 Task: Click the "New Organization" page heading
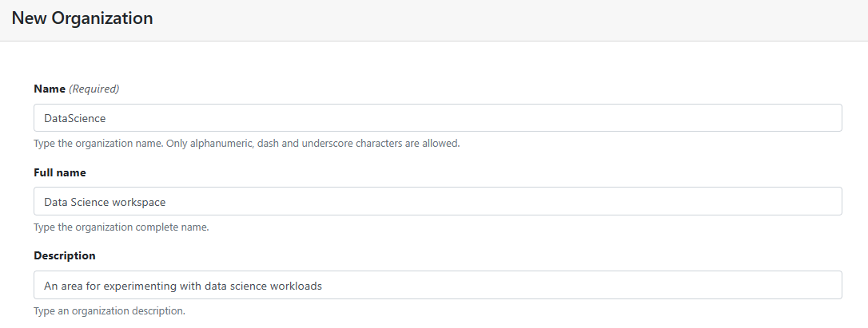coord(82,18)
